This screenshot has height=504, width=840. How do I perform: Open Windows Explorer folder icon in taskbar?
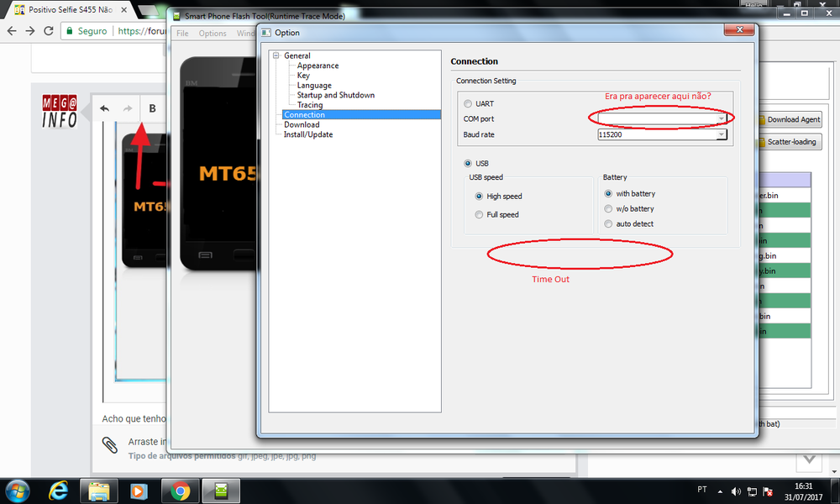click(99, 490)
